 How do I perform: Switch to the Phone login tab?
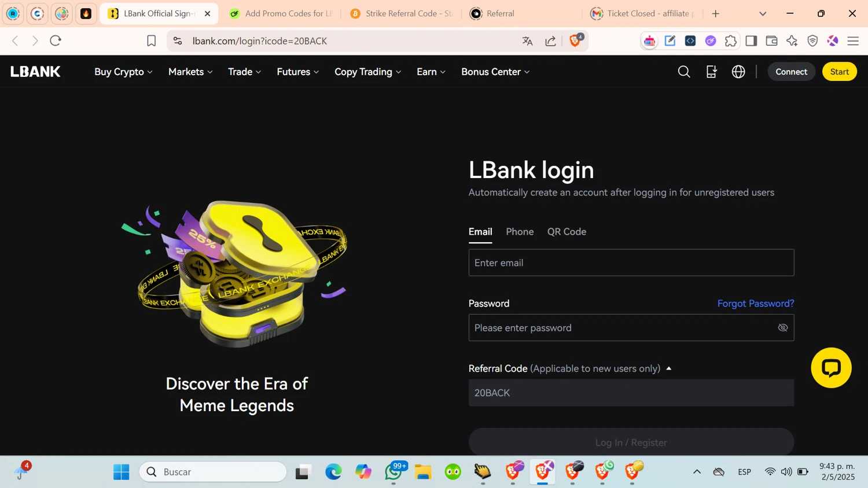point(520,232)
